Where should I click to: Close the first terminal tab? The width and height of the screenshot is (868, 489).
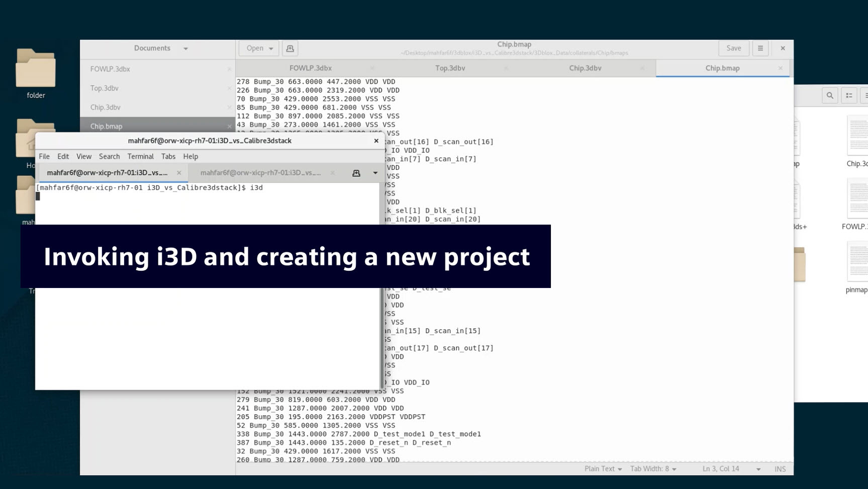click(x=179, y=173)
